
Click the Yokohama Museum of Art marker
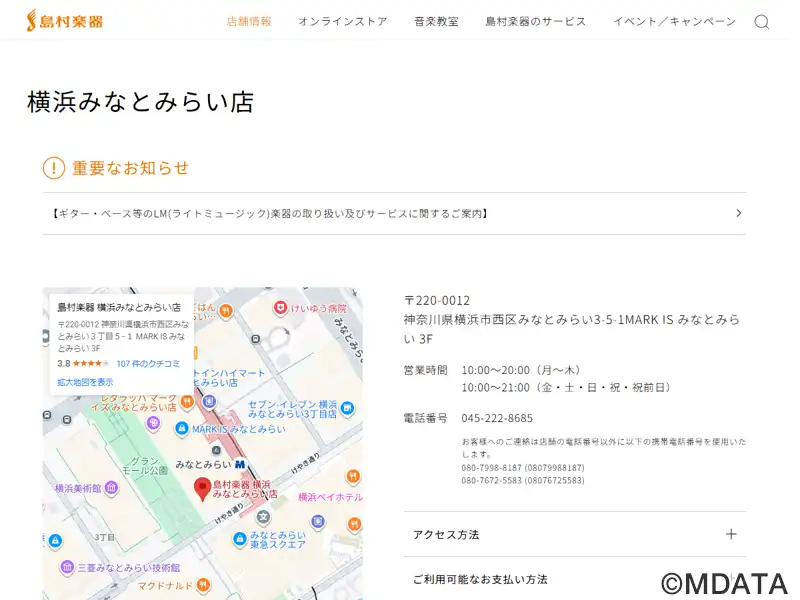click(x=112, y=488)
